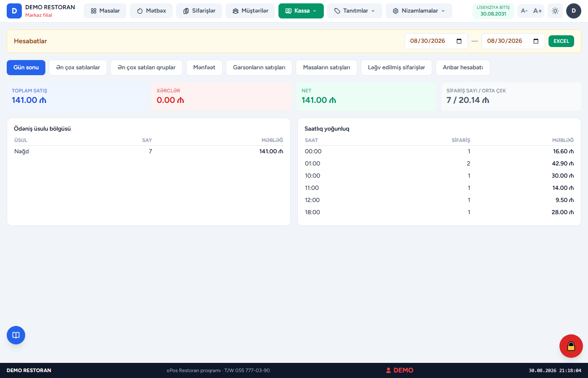588x378 pixels.
Task: Open the Masalar tables page
Action: [105, 11]
